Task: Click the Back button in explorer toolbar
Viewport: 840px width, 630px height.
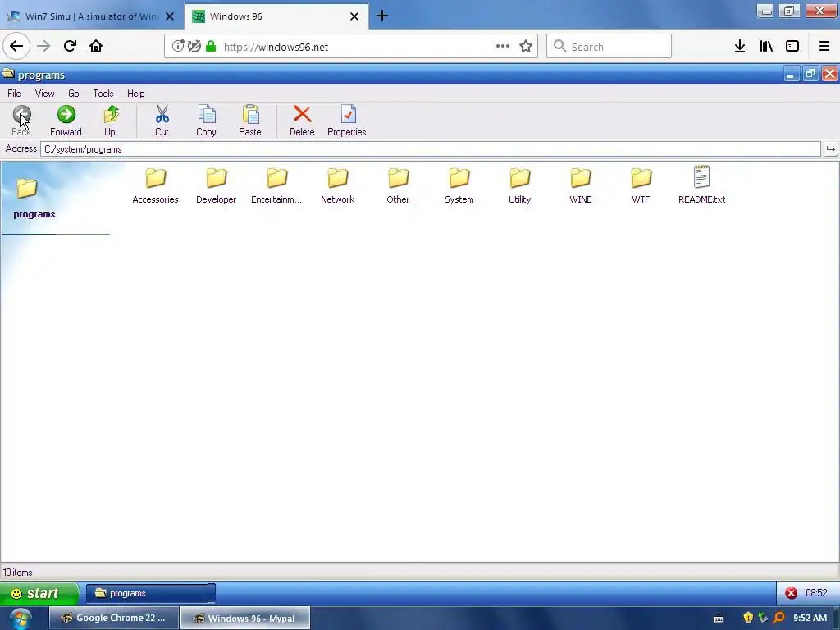Action: 21,121
